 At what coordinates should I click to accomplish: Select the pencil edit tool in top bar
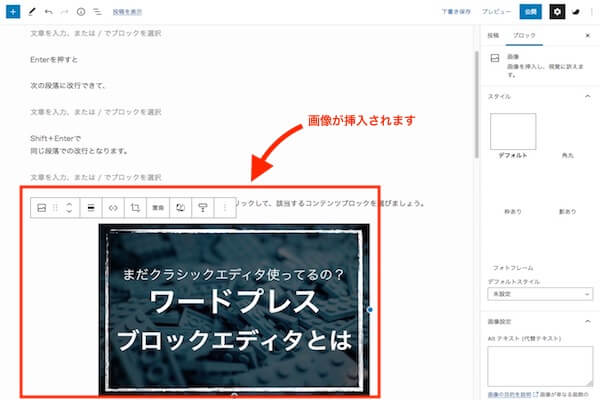tap(32, 12)
